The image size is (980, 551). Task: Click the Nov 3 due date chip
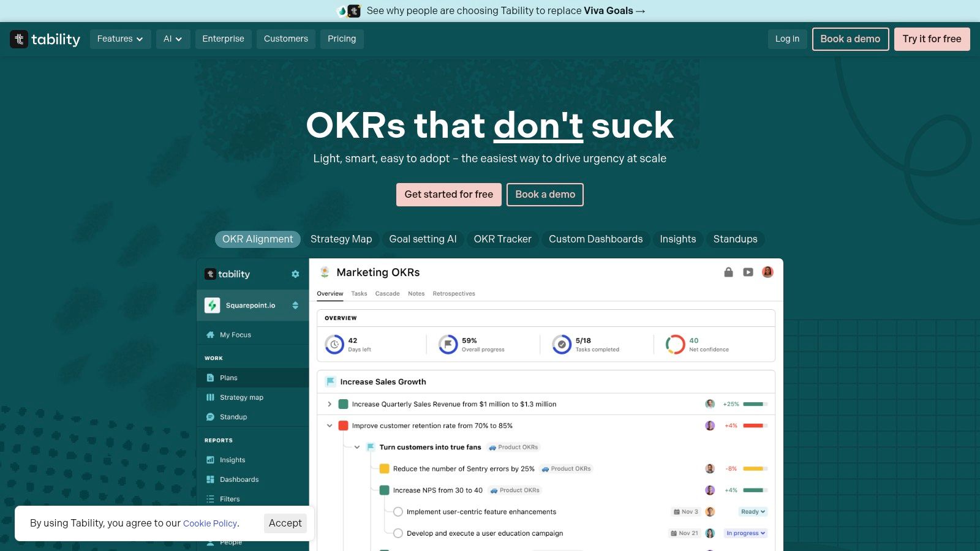click(686, 512)
